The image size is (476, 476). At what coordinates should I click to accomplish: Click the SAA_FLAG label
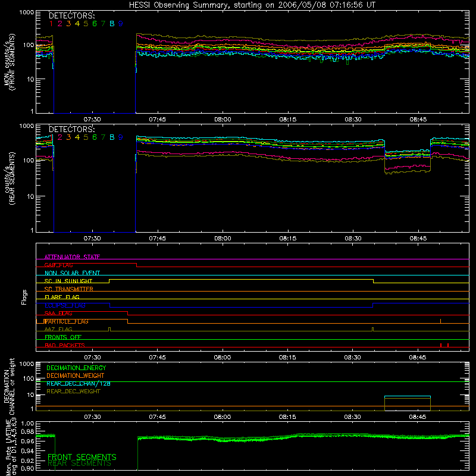pos(58,314)
